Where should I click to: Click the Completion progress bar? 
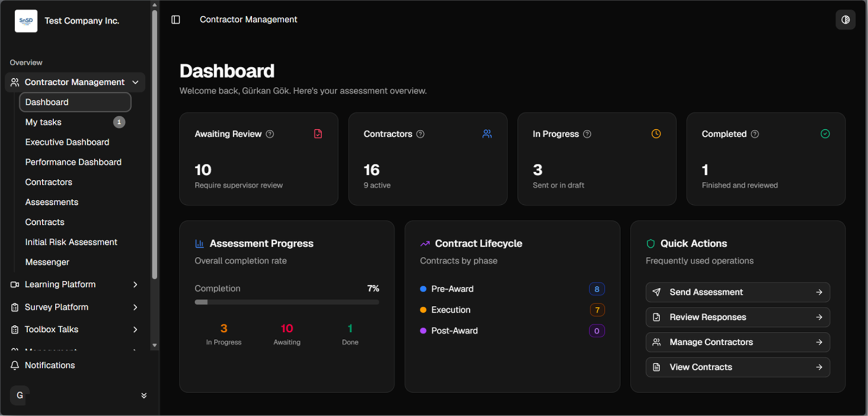[x=287, y=302]
